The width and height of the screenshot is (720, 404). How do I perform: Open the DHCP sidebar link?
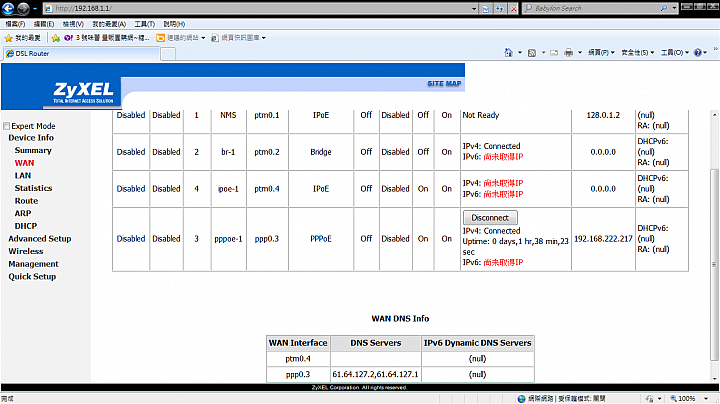point(26,226)
